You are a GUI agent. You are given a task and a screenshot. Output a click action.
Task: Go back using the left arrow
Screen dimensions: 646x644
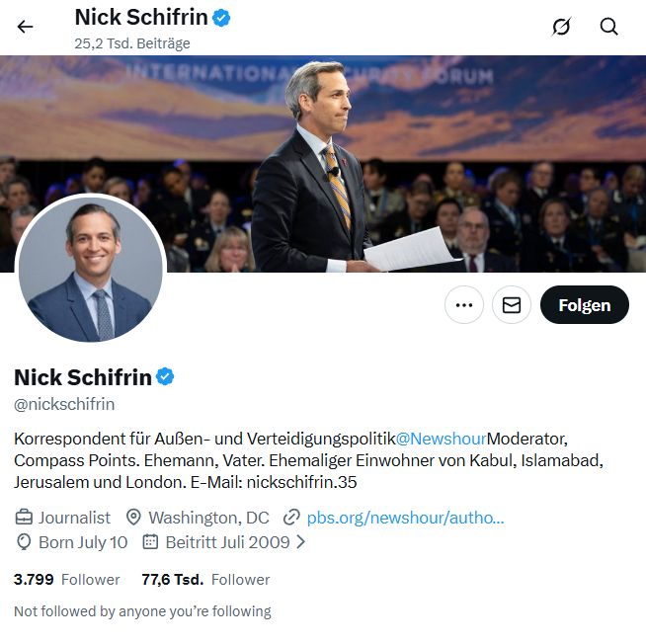coord(25,27)
